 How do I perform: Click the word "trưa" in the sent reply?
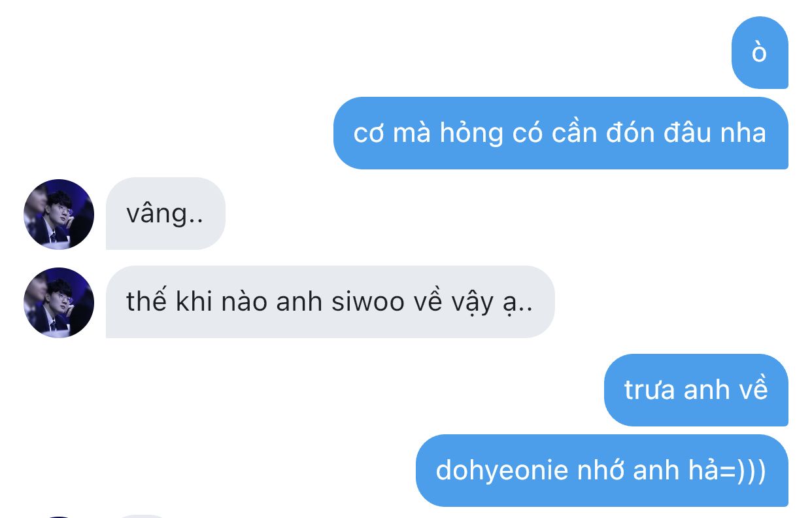pyautogui.click(x=649, y=390)
